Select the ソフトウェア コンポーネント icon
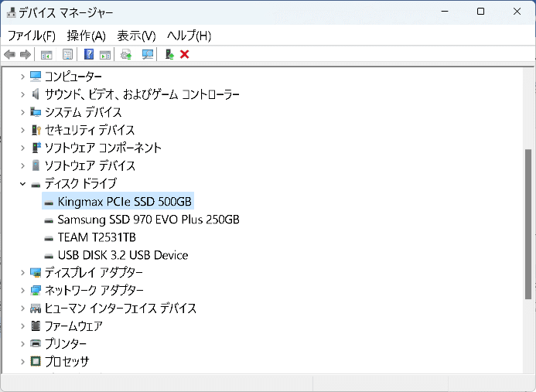 (x=36, y=148)
